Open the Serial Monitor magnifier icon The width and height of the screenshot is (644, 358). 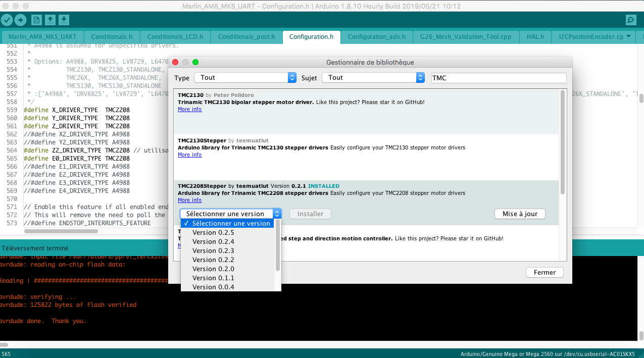(631, 20)
